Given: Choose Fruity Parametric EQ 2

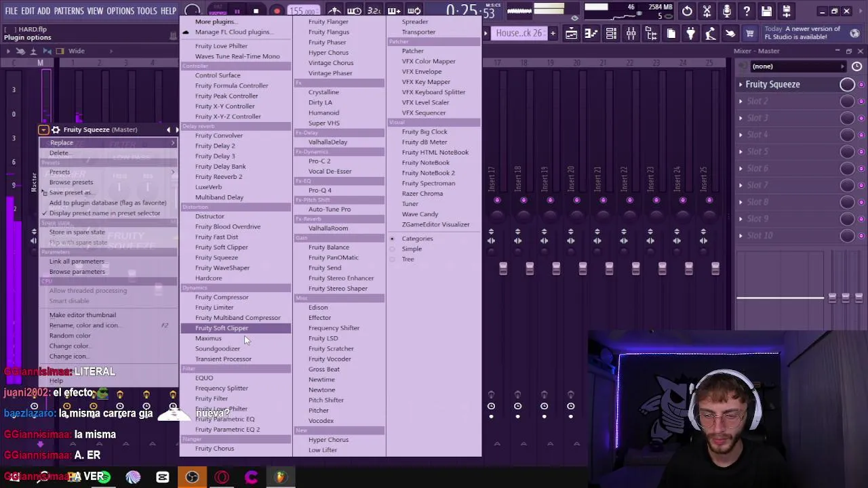Looking at the screenshot, I should coord(227,430).
